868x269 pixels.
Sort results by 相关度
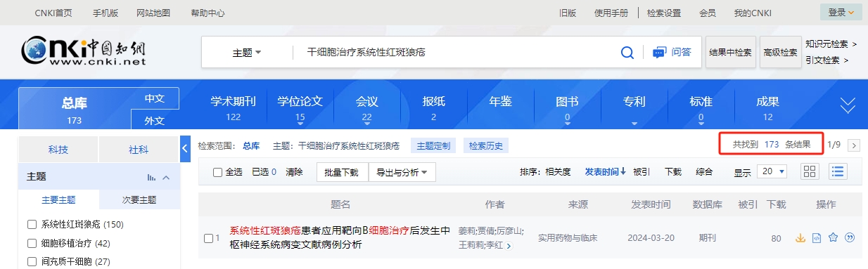click(559, 172)
